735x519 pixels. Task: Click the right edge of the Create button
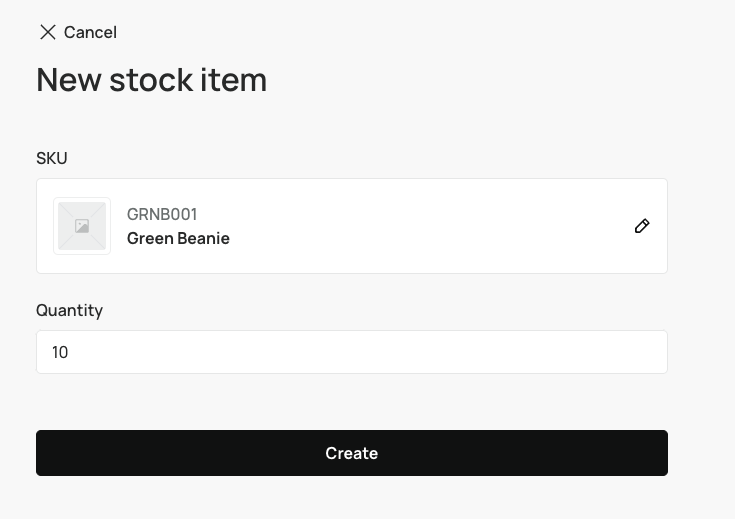click(656, 453)
